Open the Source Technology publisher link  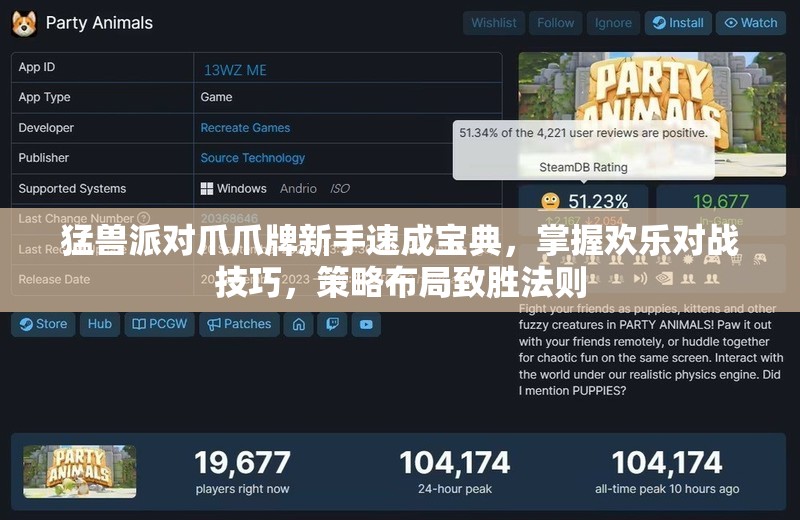pyautogui.click(x=253, y=158)
